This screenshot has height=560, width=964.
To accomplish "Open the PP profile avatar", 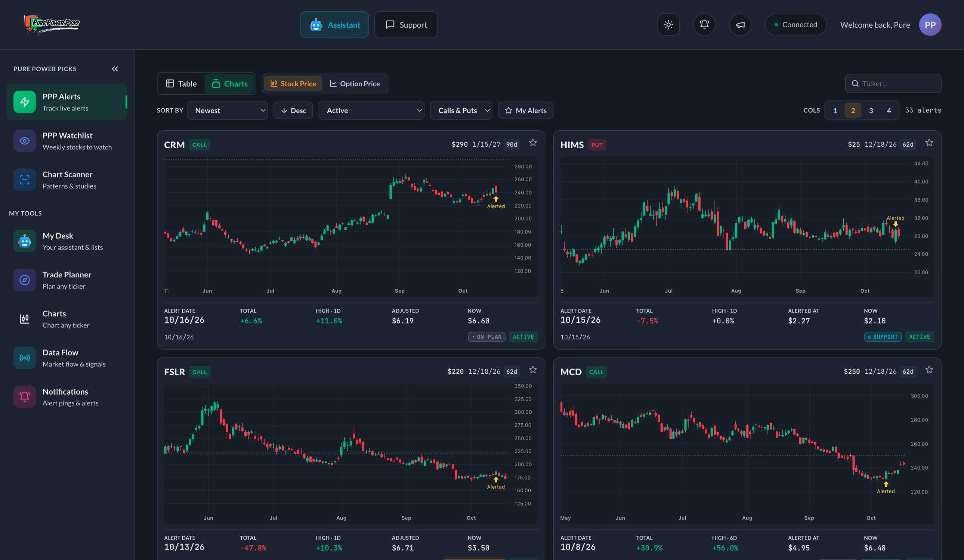I will coord(930,25).
